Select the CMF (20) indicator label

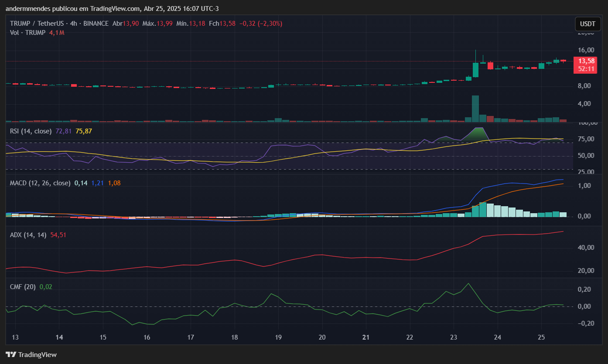click(x=23, y=287)
